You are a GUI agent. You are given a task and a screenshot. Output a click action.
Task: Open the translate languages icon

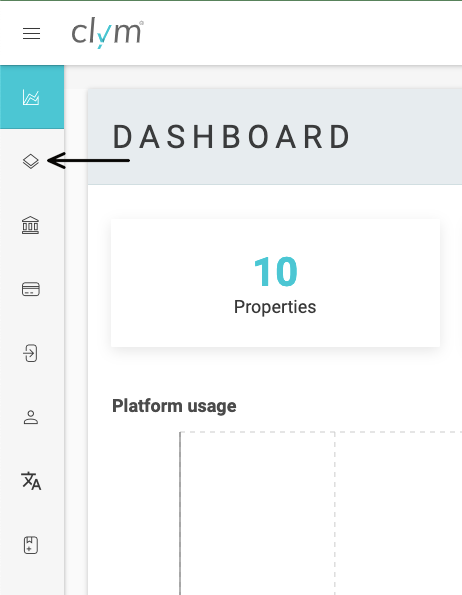pyautogui.click(x=31, y=481)
